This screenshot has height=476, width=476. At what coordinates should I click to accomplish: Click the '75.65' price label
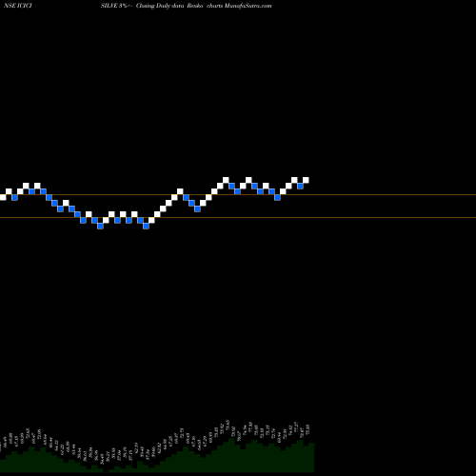point(228,425)
